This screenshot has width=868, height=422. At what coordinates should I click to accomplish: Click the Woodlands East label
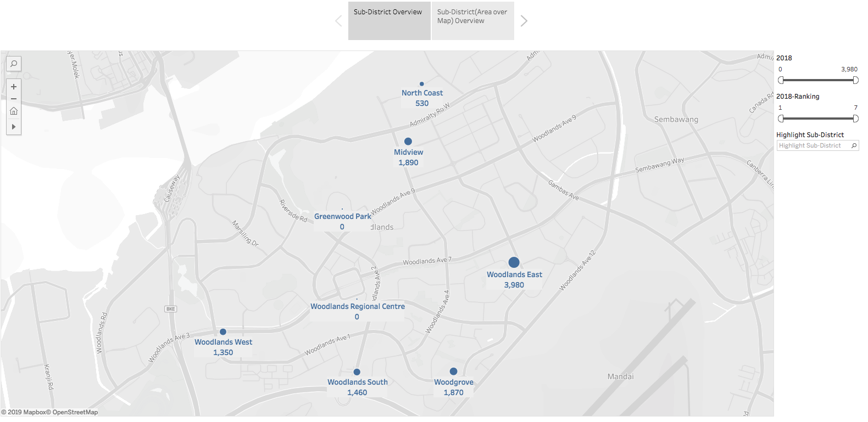coord(514,274)
